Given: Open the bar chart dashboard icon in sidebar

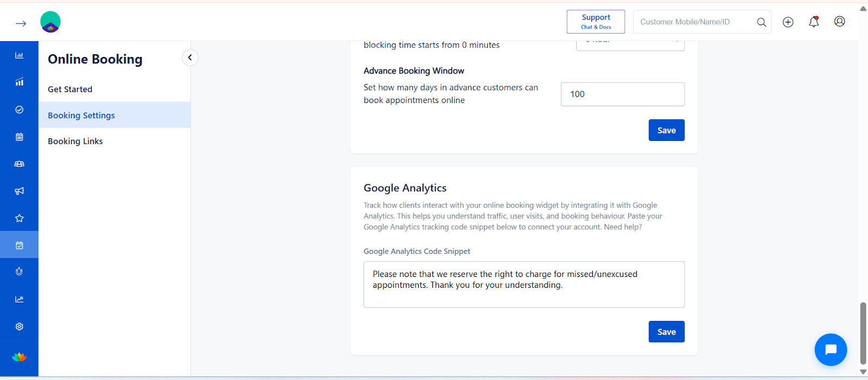Looking at the screenshot, I should pyautogui.click(x=19, y=55).
